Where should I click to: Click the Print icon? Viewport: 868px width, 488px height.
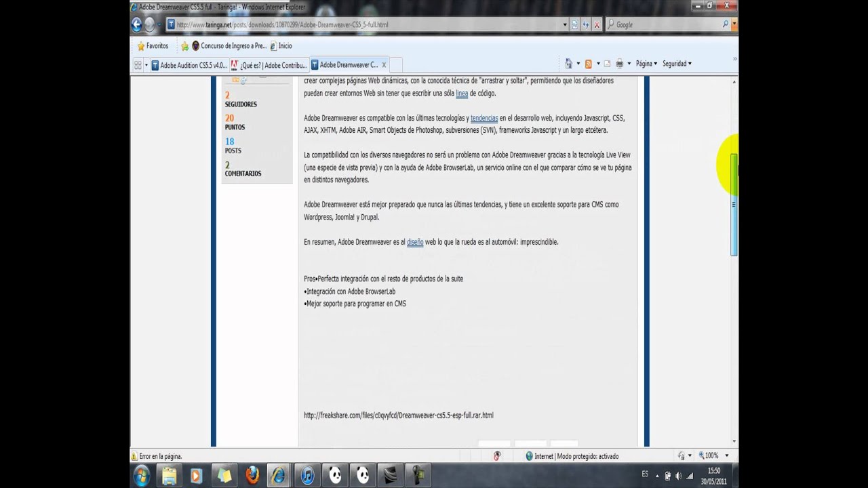coord(619,64)
